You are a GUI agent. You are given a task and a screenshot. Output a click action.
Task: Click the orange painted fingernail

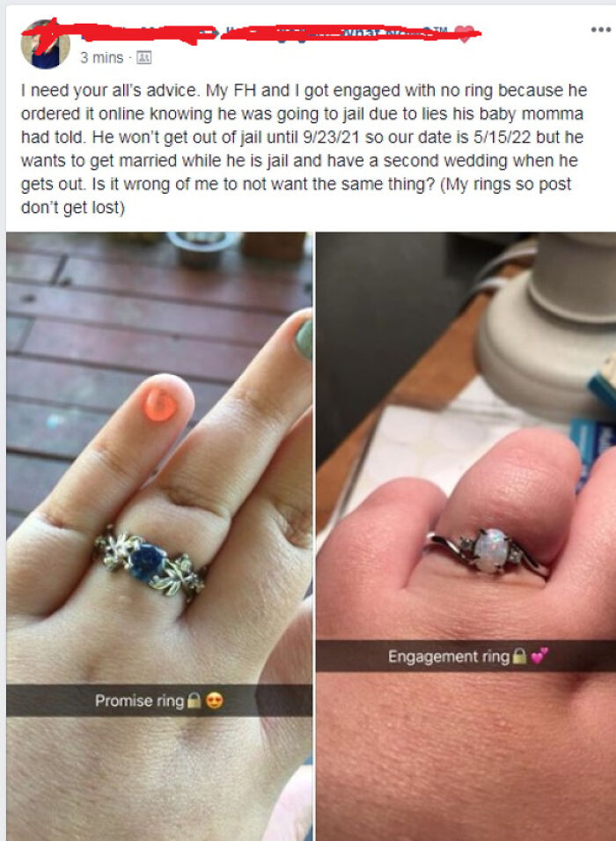click(159, 404)
